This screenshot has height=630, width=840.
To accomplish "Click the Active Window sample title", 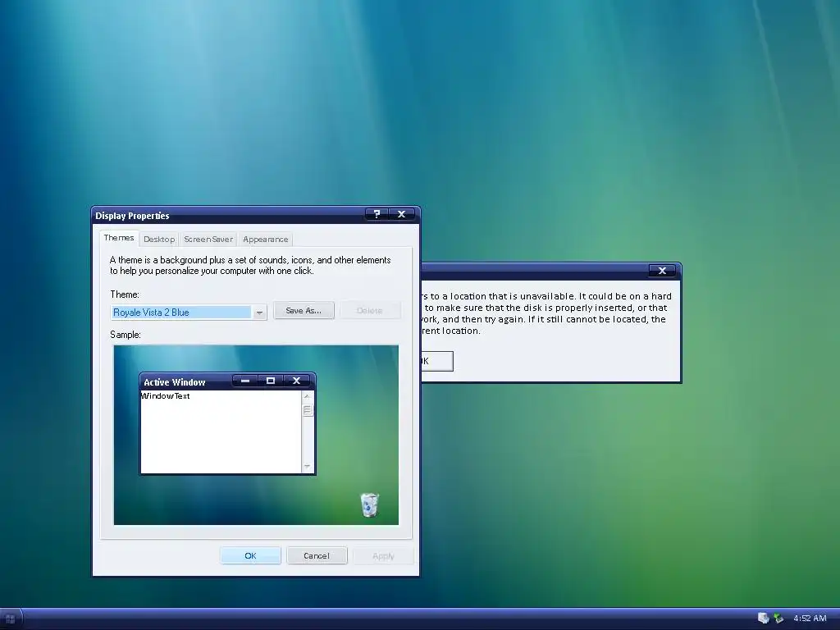I will [175, 382].
